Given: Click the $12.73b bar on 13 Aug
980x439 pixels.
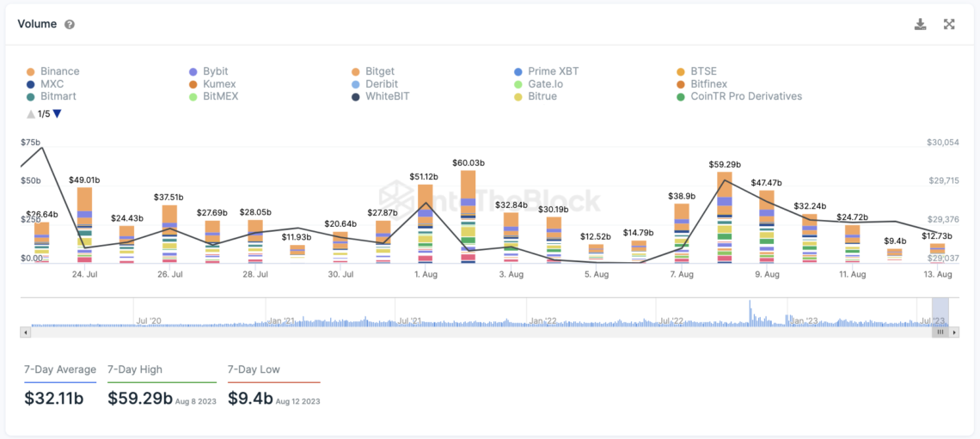Looking at the screenshot, I should 938,253.
